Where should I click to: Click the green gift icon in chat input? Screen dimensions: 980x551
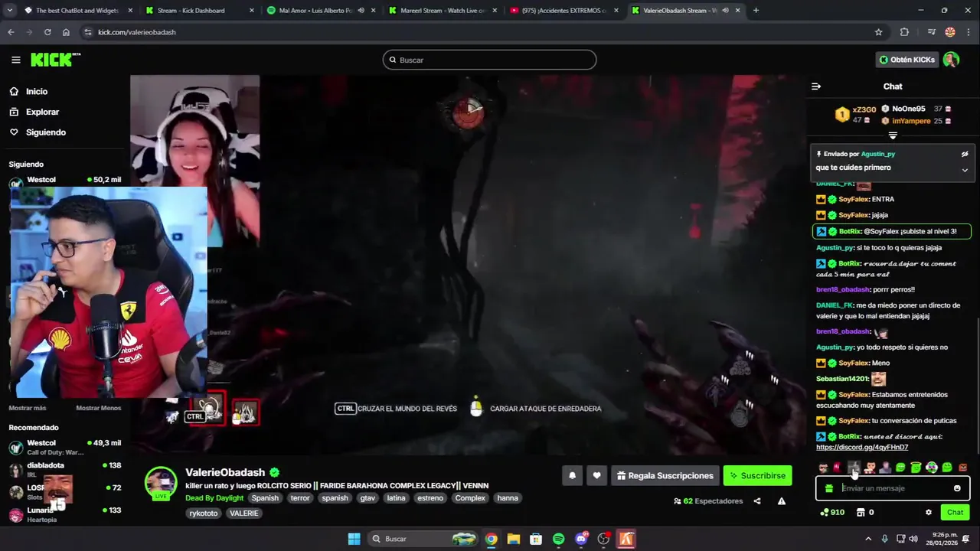pyautogui.click(x=828, y=488)
